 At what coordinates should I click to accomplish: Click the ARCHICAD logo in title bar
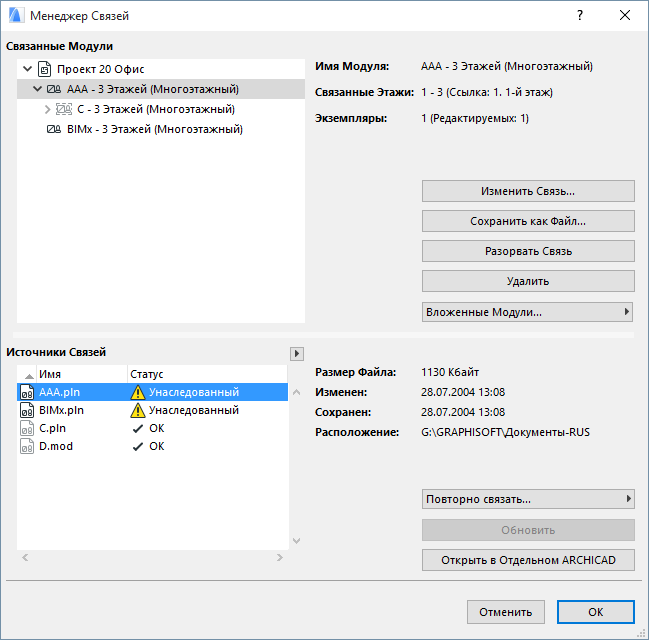pyautogui.click(x=16, y=15)
